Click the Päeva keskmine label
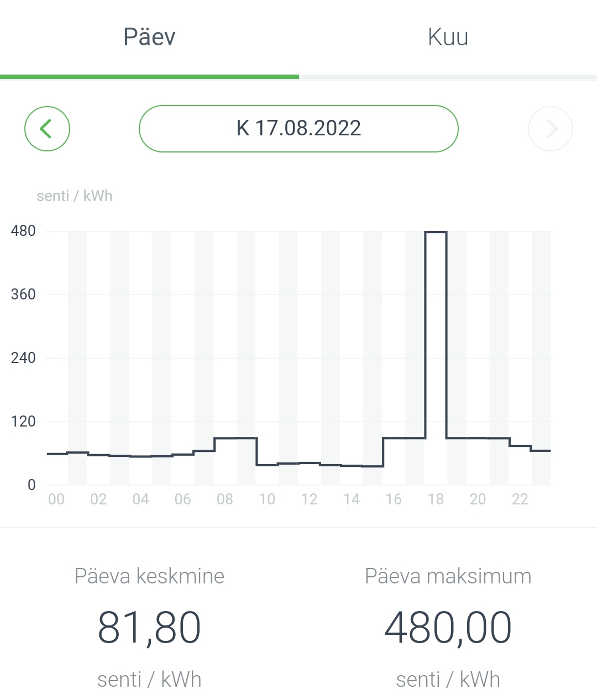597x700 pixels. 149,576
